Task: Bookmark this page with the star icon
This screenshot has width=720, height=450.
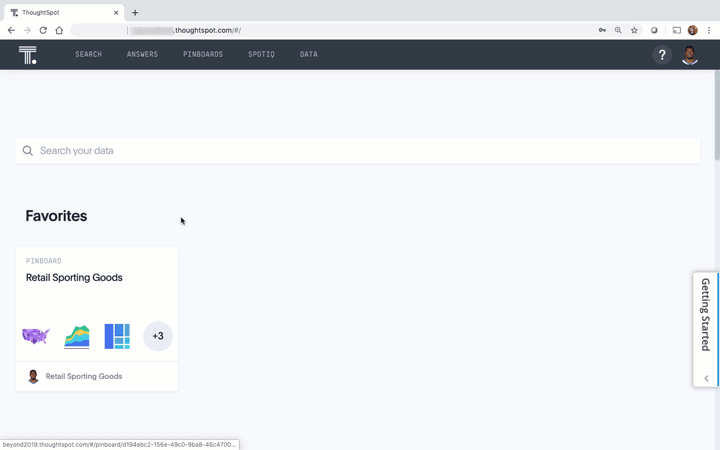Action: (634, 30)
